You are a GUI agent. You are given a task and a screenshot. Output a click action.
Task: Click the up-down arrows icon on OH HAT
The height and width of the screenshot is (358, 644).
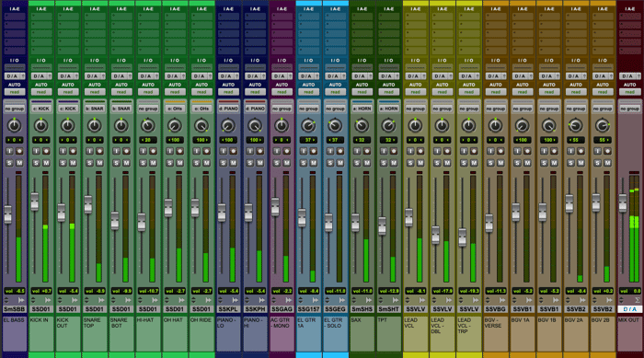click(167, 300)
